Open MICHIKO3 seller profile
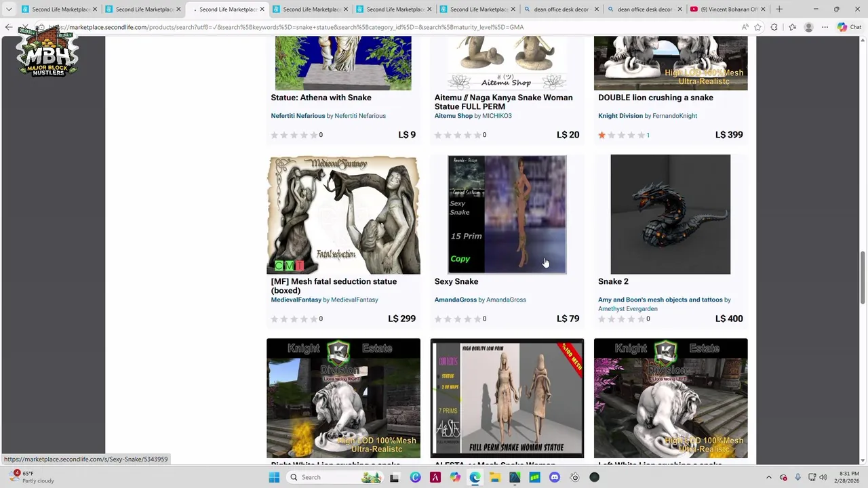The image size is (868, 488). (496, 116)
